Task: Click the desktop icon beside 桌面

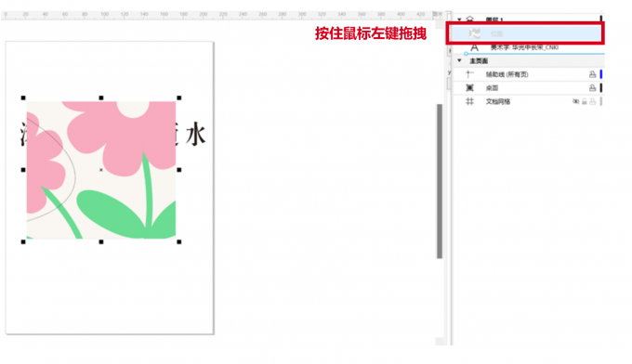Action: [x=469, y=88]
